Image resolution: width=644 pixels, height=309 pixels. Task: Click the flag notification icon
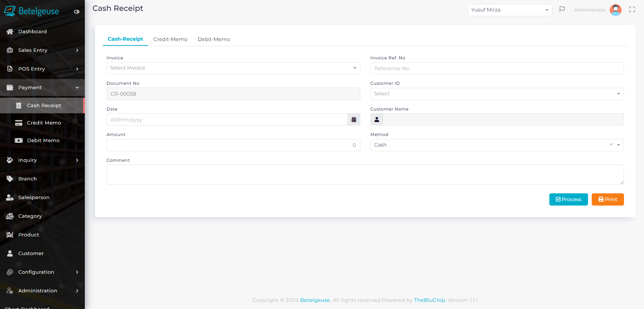coord(562,9)
